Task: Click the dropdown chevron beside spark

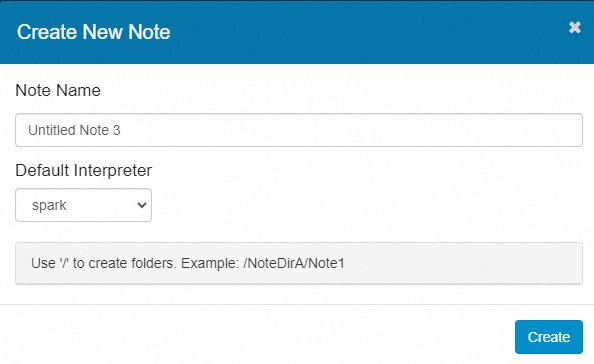Action: (x=142, y=205)
